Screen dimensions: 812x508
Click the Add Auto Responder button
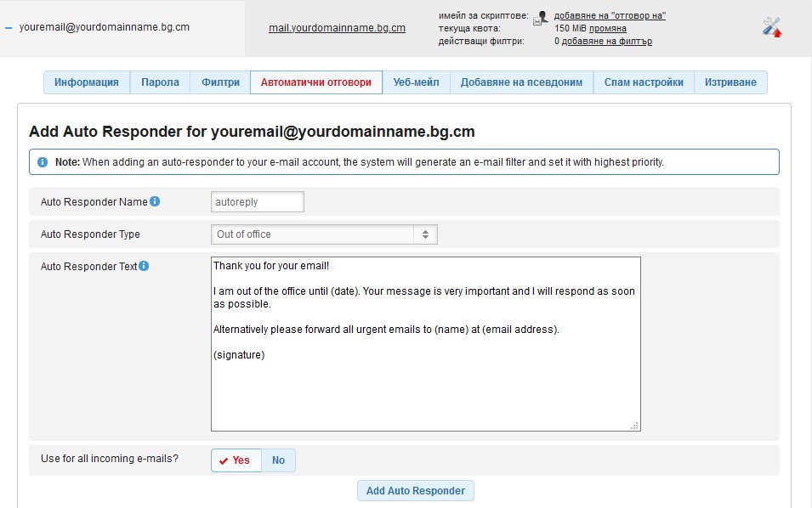click(415, 490)
